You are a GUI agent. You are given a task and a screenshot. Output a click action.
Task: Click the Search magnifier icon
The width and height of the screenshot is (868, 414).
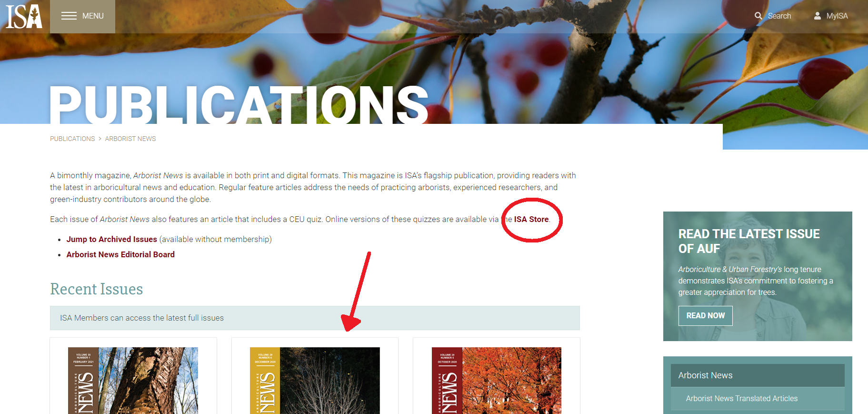click(x=758, y=16)
